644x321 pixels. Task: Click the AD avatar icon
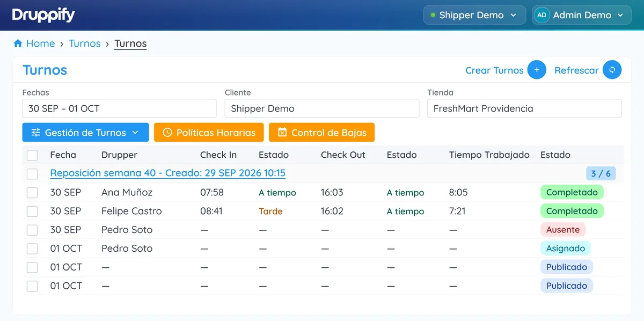coord(542,15)
